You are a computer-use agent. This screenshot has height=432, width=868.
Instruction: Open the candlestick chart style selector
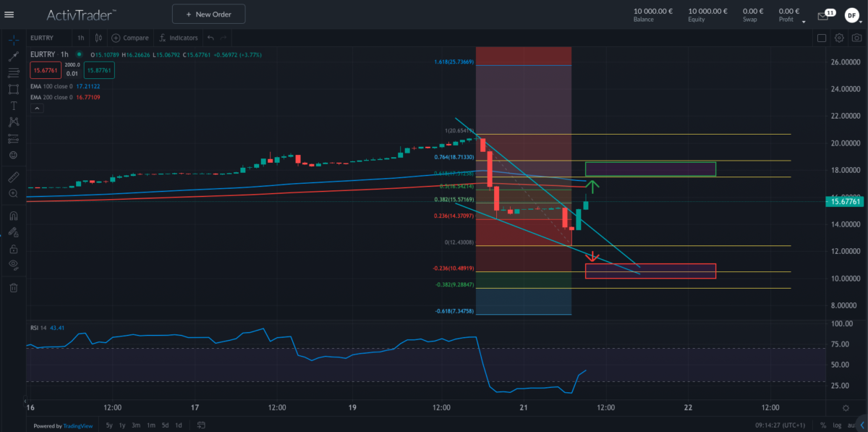coord(98,38)
